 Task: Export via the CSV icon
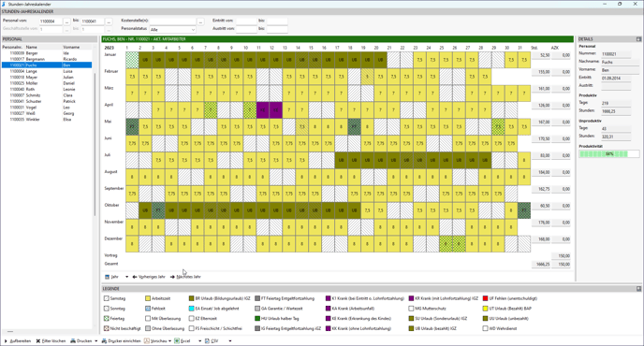pyautogui.click(x=207, y=341)
